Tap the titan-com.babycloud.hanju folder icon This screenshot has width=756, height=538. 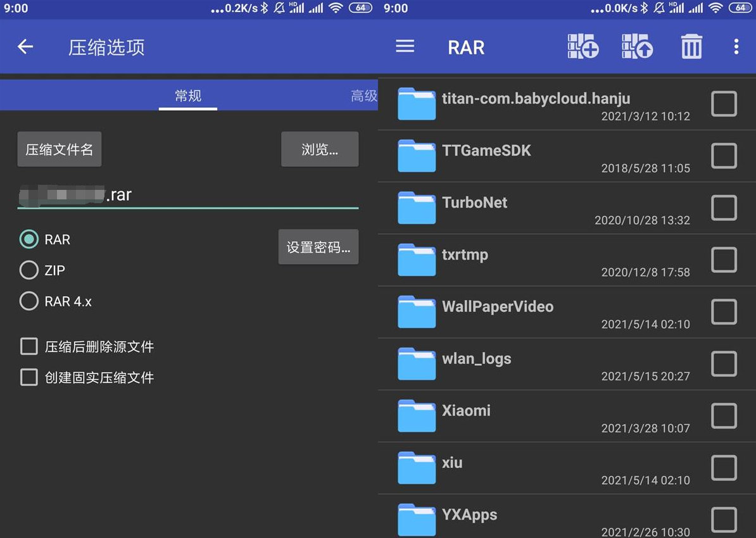417,104
